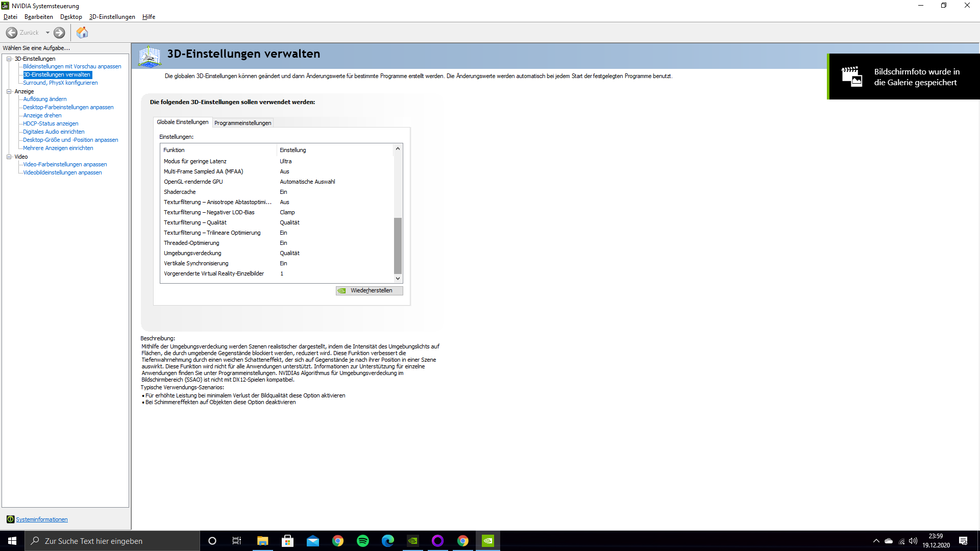980x551 pixels.
Task: Click the settings list scrollbar thumb
Action: [x=398, y=245]
